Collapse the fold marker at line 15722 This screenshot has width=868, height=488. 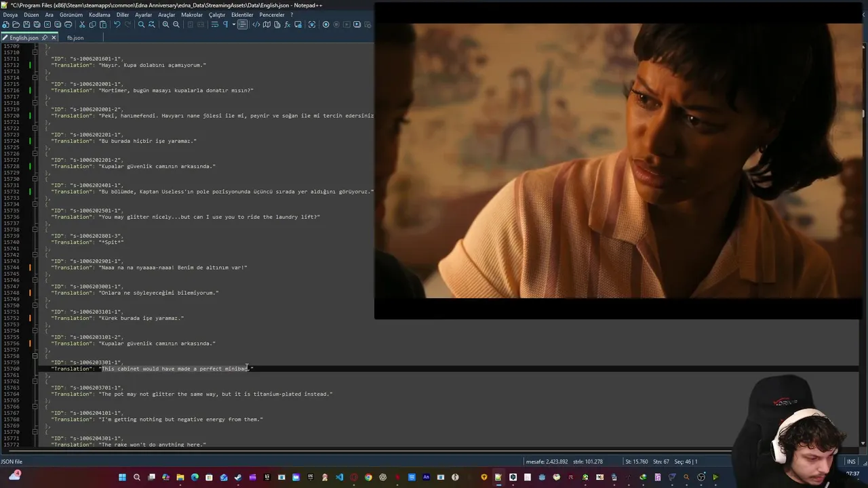pyautogui.click(x=35, y=128)
